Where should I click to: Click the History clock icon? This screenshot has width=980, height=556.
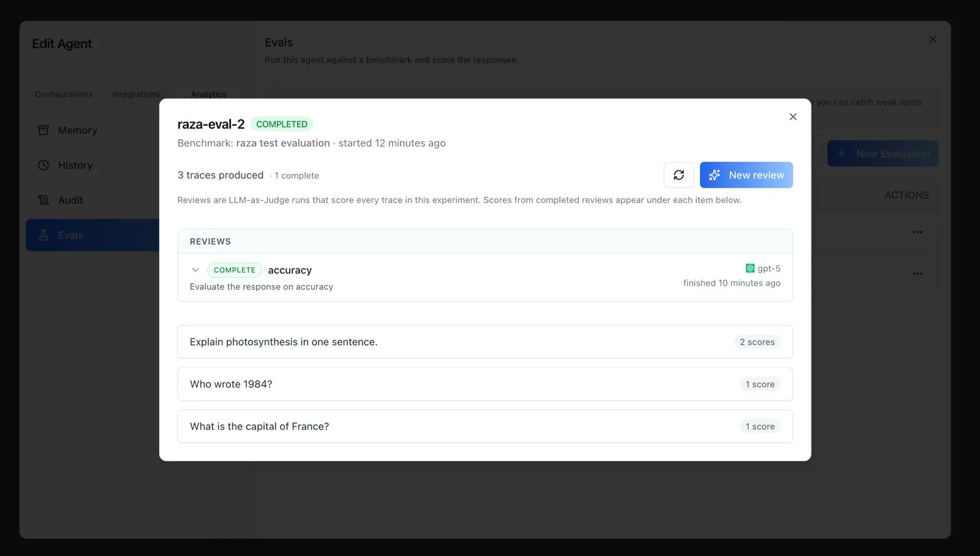[43, 165]
